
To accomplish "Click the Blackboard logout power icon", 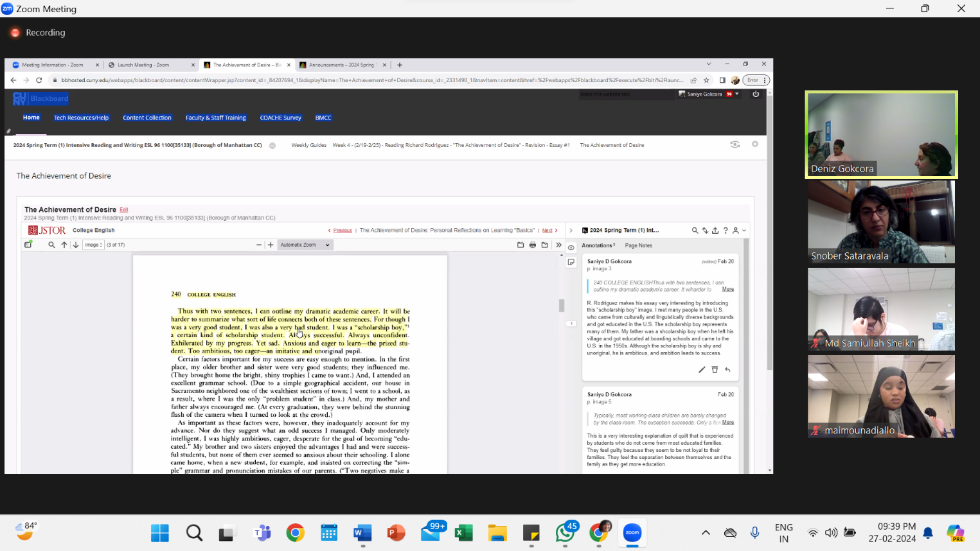I will click(x=756, y=94).
